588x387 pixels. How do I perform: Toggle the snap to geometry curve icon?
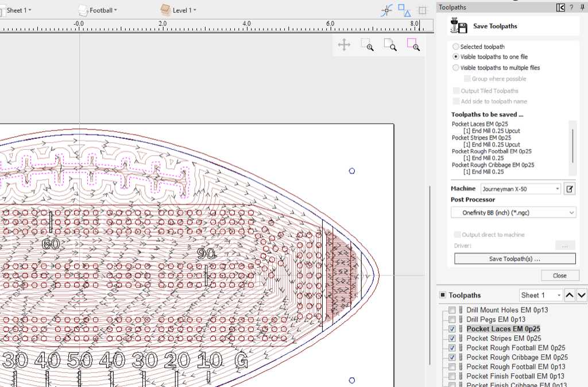(x=386, y=10)
